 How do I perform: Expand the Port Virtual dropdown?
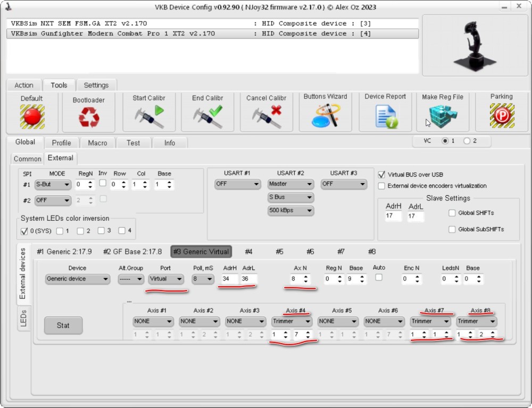pyautogui.click(x=166, y=279)
